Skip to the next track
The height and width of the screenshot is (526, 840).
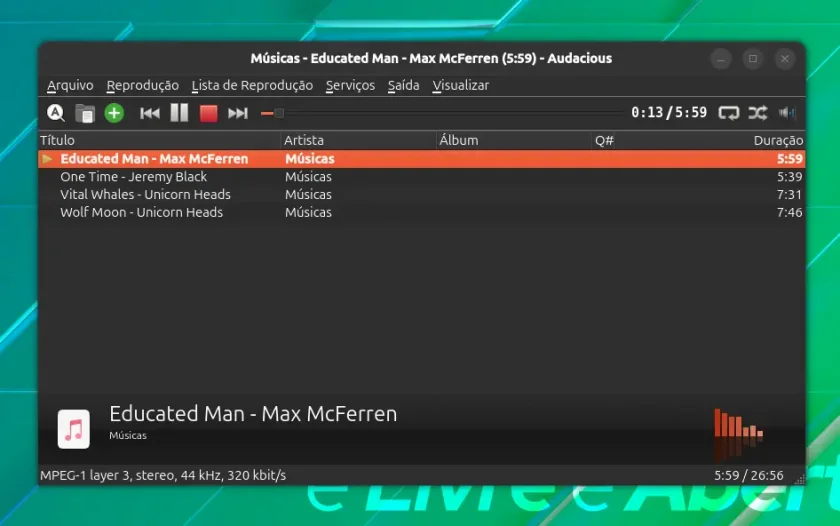[238, 113]
